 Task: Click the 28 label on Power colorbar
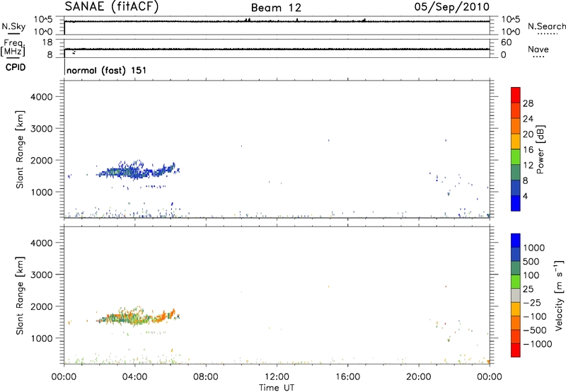(x=528, y=103)
